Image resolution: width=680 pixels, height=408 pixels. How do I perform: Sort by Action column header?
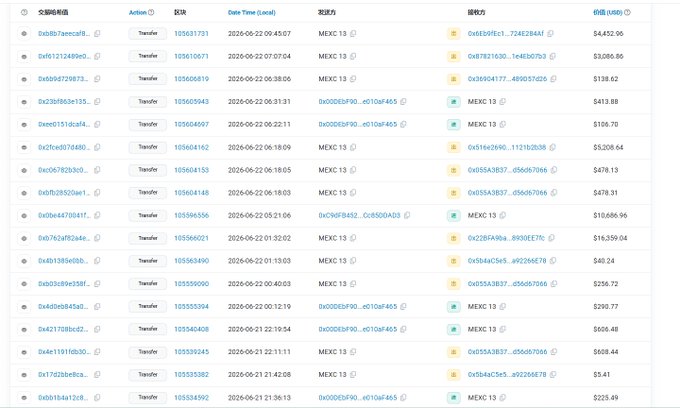137,13
